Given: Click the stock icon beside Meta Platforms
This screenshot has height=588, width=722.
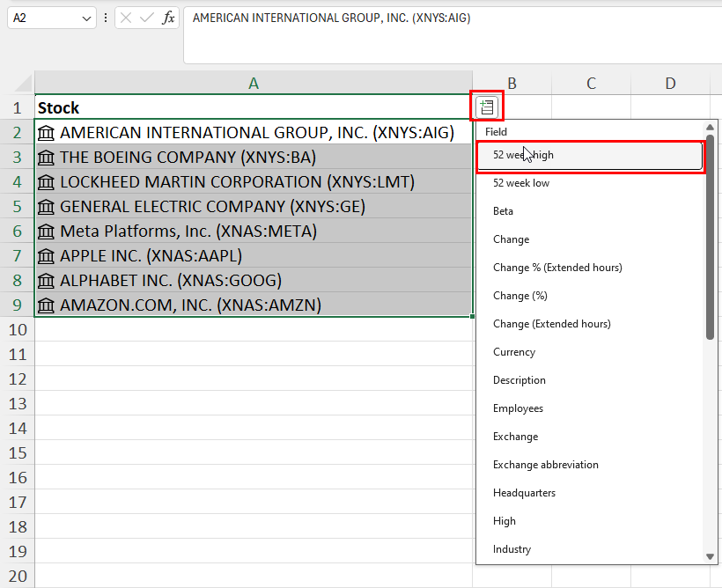Looking at the screenshot, I should [x=46, y=232].
